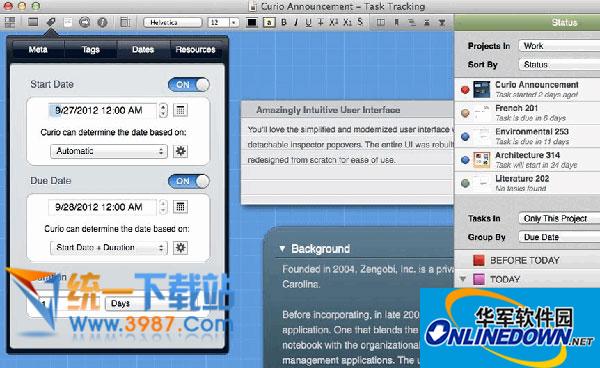Click the Start Date 9/27/2012 field

tap(103, 111)
